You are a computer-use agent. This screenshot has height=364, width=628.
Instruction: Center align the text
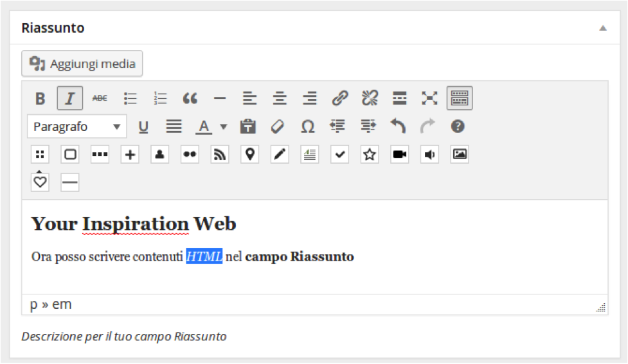click(x=280, y=98)
